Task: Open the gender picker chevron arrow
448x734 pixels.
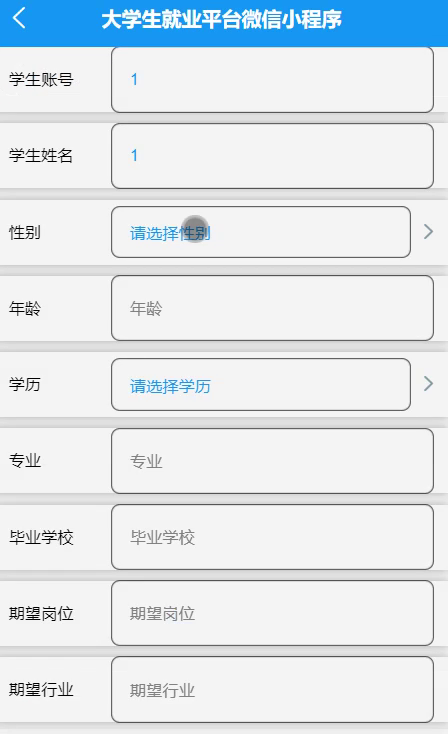Action: click(428, 232)
